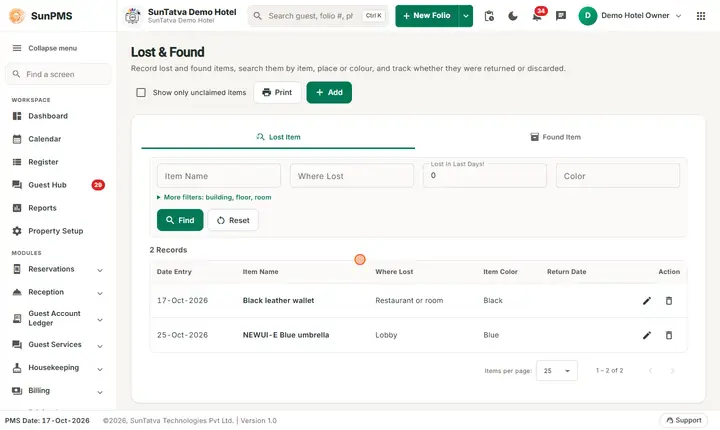Switch to the Lost Item tab
The image size is (720, 430).
(x=278, y=137)
